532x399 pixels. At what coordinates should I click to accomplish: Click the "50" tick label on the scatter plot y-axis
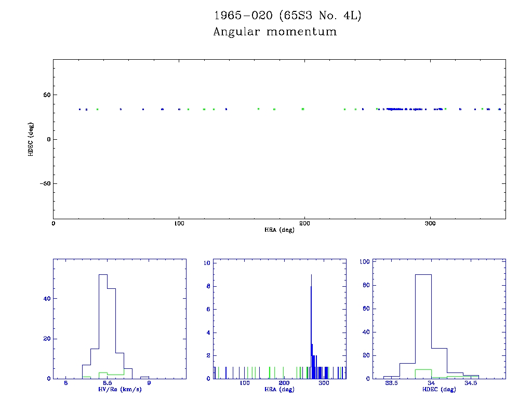46,95
